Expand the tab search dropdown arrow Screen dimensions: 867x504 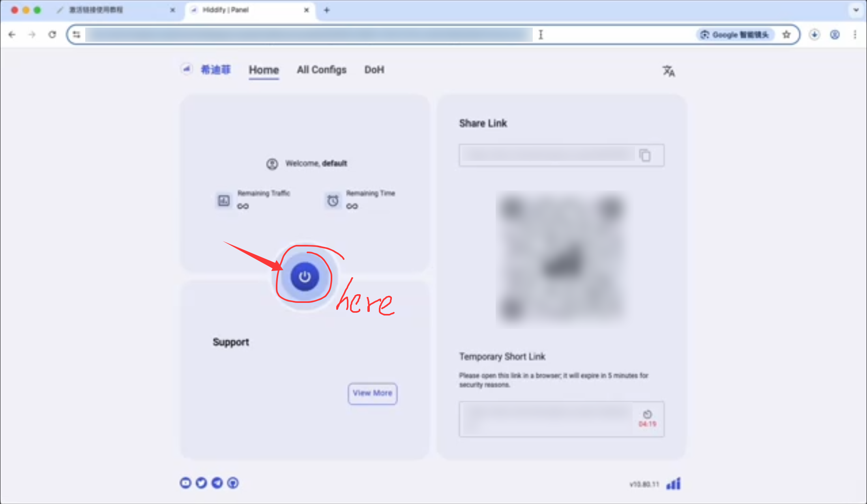856,10
